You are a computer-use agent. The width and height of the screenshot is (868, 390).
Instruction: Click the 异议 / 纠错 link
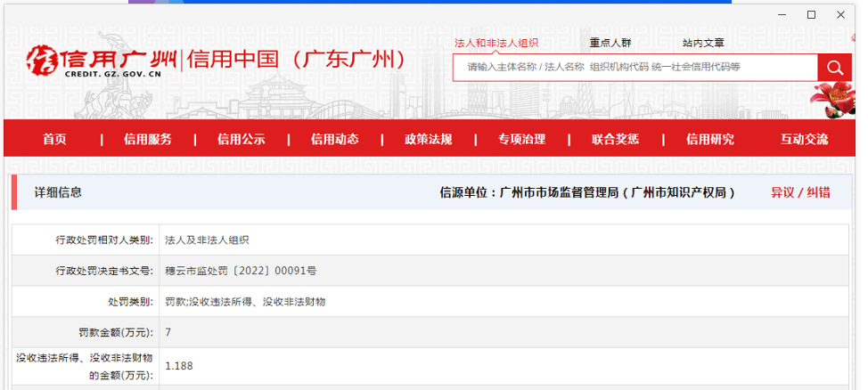(x=800, y=192)
